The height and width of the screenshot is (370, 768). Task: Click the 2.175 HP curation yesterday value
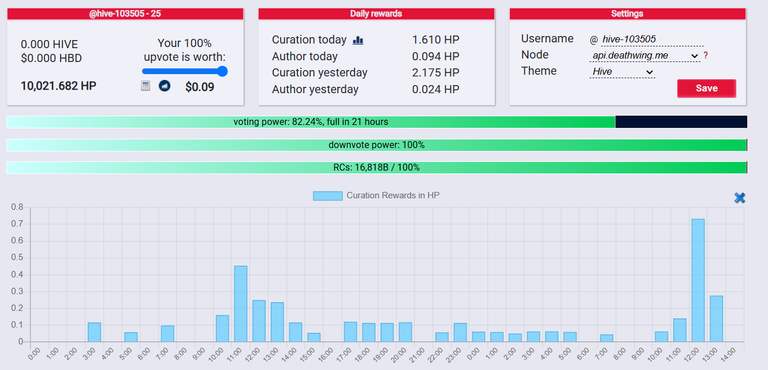click(435, 73)
